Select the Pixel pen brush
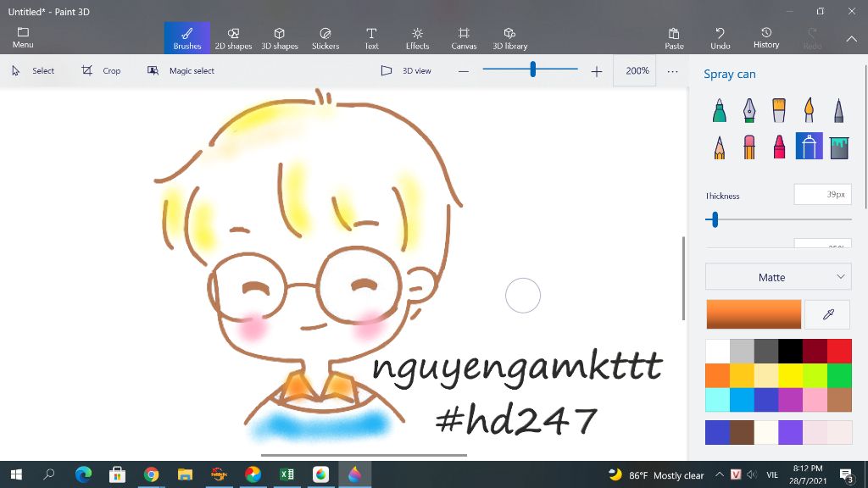 (x=838, y=110)
